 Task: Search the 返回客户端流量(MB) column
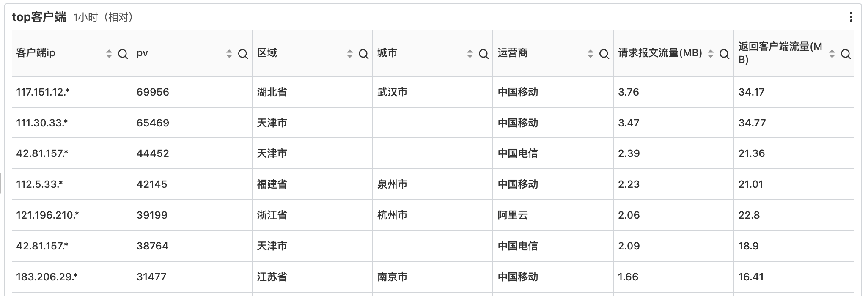[x=846, y=54]
